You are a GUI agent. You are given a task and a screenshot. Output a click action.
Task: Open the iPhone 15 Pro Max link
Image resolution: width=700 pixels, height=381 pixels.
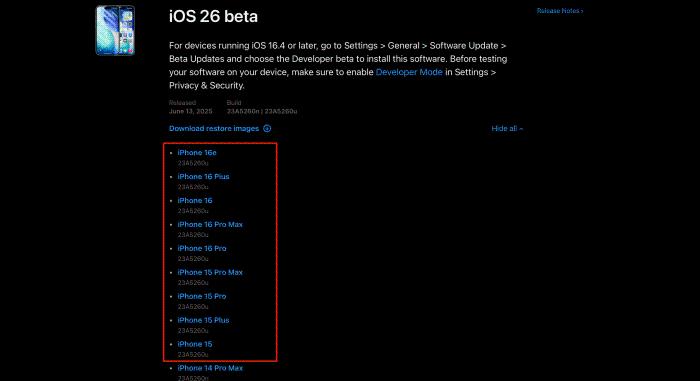pos(210,272)
